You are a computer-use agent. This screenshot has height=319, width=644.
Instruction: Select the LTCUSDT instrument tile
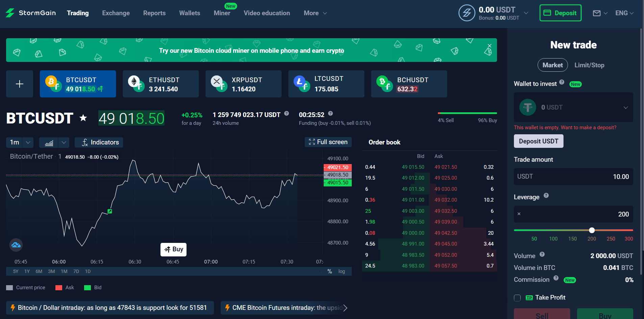click(x=326, y=84)
